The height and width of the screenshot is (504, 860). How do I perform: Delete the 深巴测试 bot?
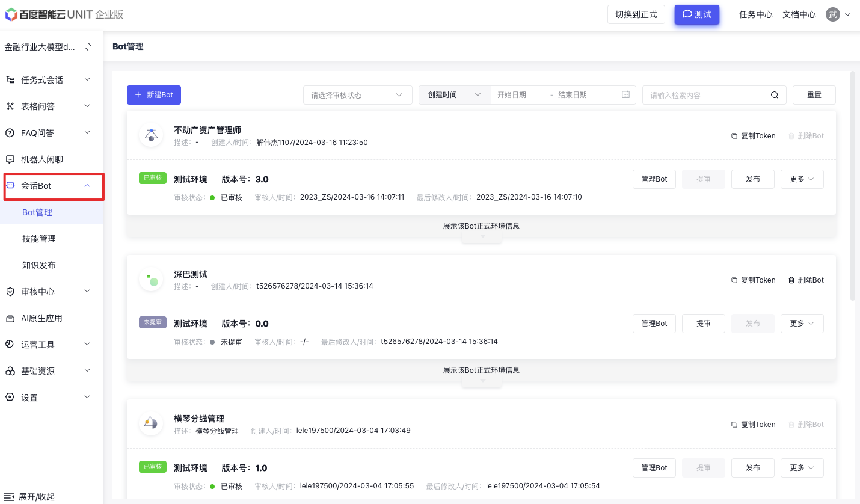tap(806, 280)
